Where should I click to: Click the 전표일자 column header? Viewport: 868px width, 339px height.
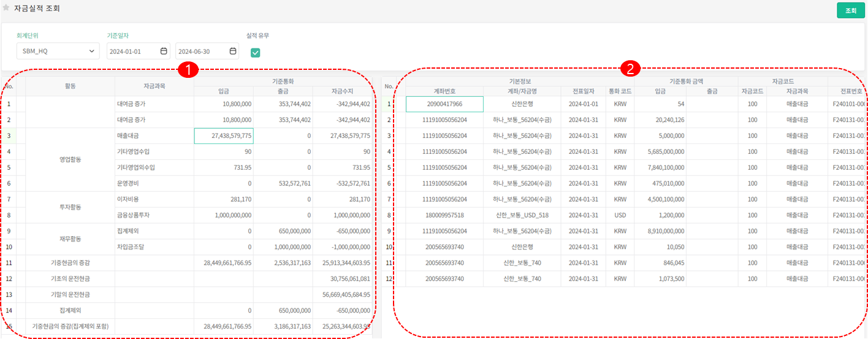(x=583, y=91)
